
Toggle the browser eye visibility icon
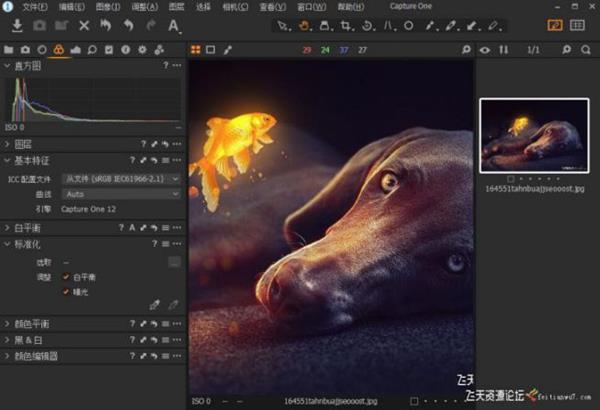tap(486, 49)
